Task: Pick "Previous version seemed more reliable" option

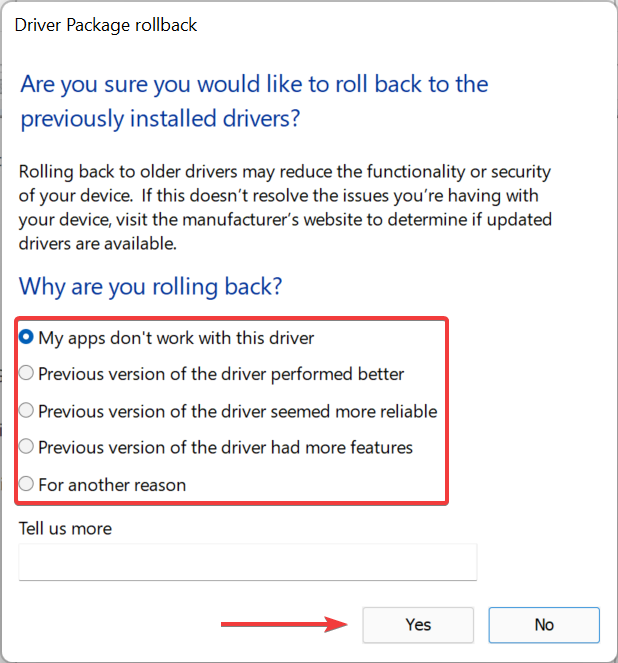Action: (27, 410)
